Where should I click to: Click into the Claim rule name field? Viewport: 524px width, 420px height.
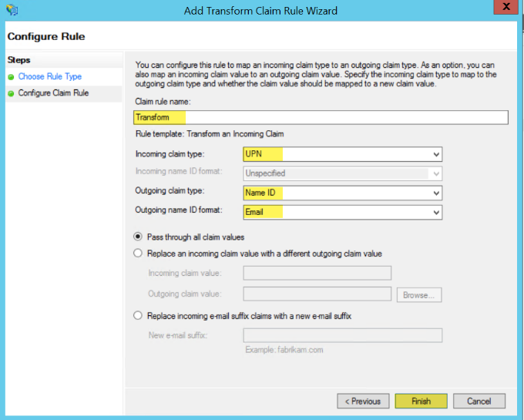click(321, 117)
